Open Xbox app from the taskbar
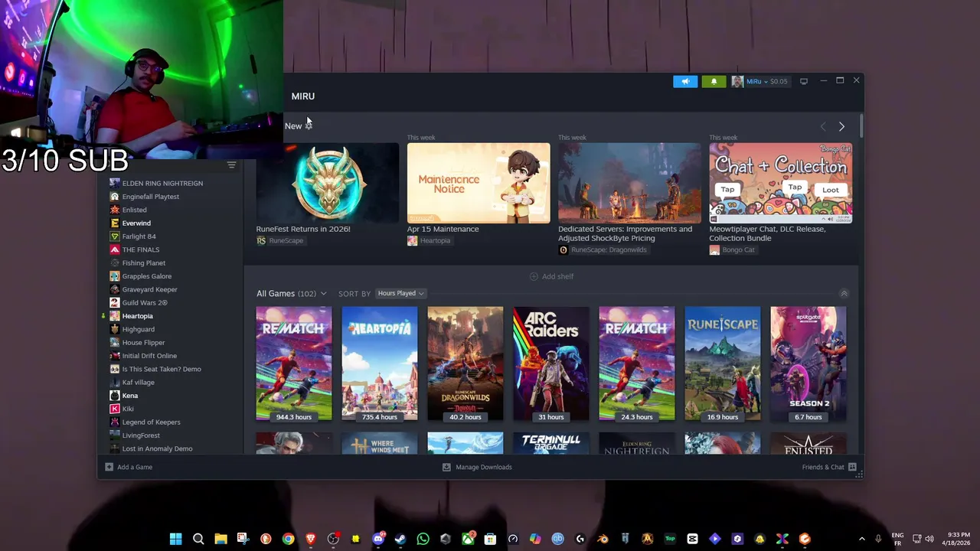This screenshot has width=980, height=551. coord(468,539)
